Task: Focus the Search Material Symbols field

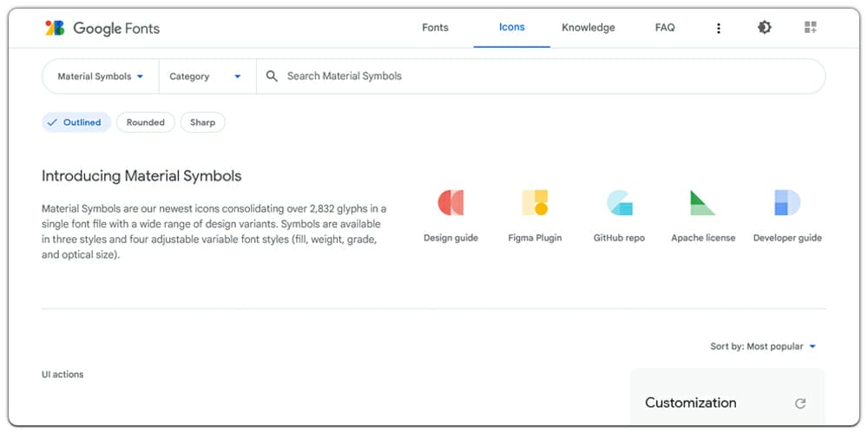Action: [x=541, y=76]
